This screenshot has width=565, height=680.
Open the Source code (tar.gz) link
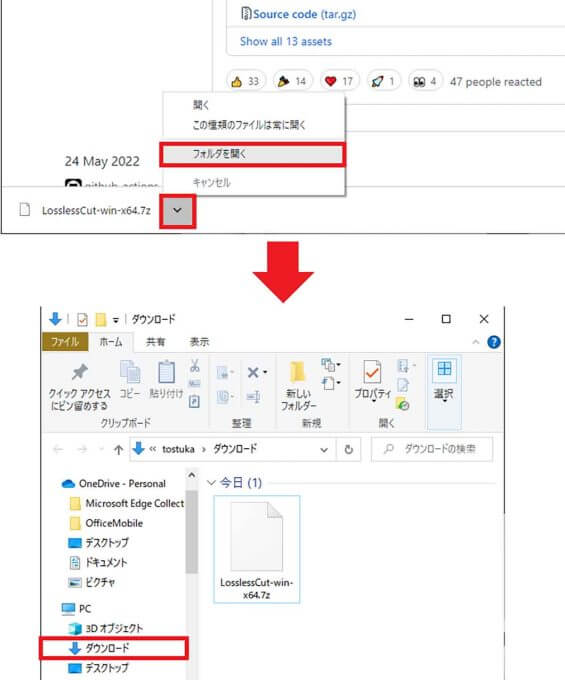pyautogui.click(x=299, y=14)
